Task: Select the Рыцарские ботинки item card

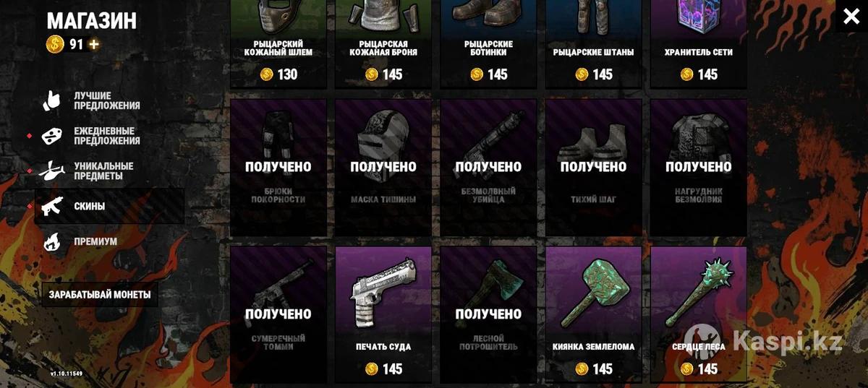Action: [x=488, y=43]
